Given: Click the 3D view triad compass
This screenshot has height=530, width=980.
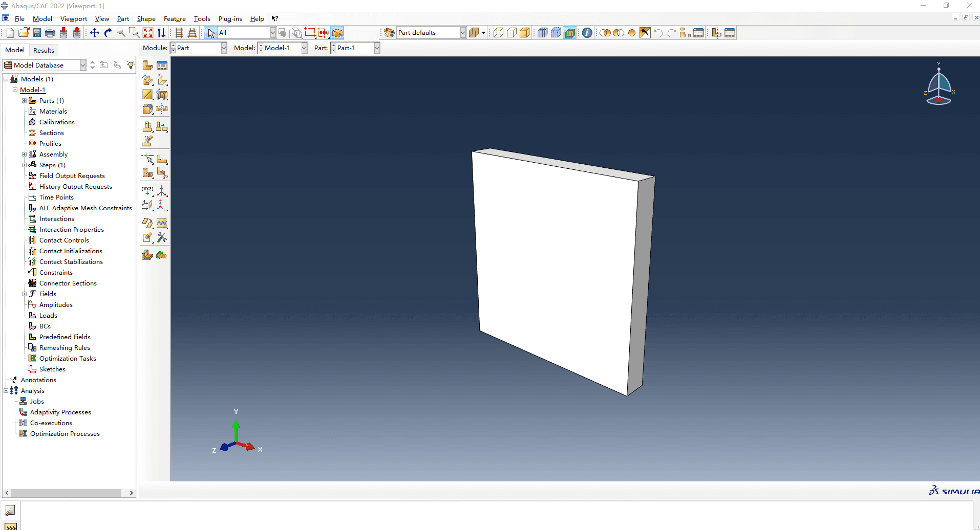Looking at the screenshot, I should click(939, 84).
